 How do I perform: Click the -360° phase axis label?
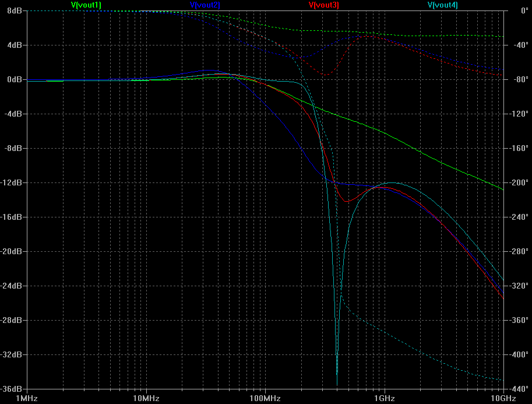(519, 320)
